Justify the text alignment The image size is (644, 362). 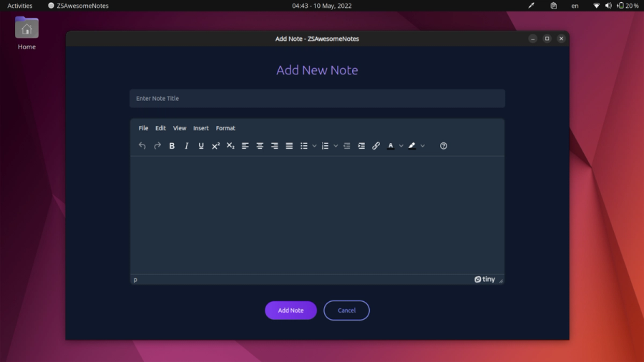click(289, 146)
